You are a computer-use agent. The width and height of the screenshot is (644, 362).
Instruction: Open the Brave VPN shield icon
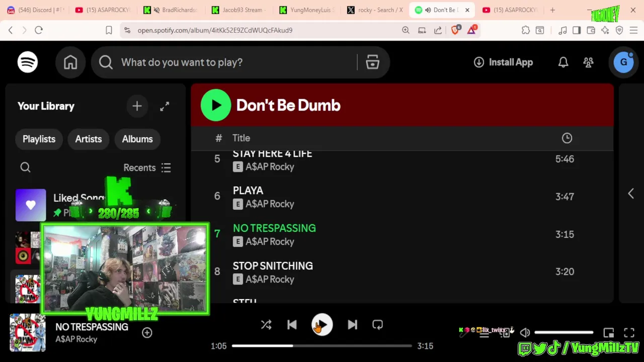click(x=619, y=30)
